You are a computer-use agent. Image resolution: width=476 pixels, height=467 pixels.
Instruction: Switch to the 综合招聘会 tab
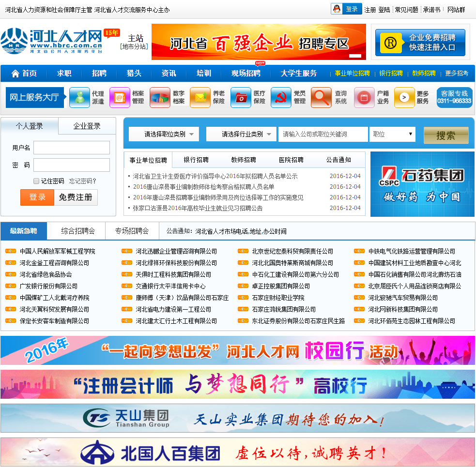pos(78,231)
